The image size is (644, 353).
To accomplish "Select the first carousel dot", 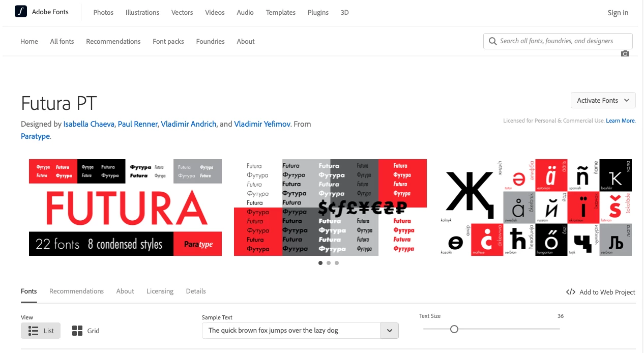I will pyautogui.click(x=320, y=263).
